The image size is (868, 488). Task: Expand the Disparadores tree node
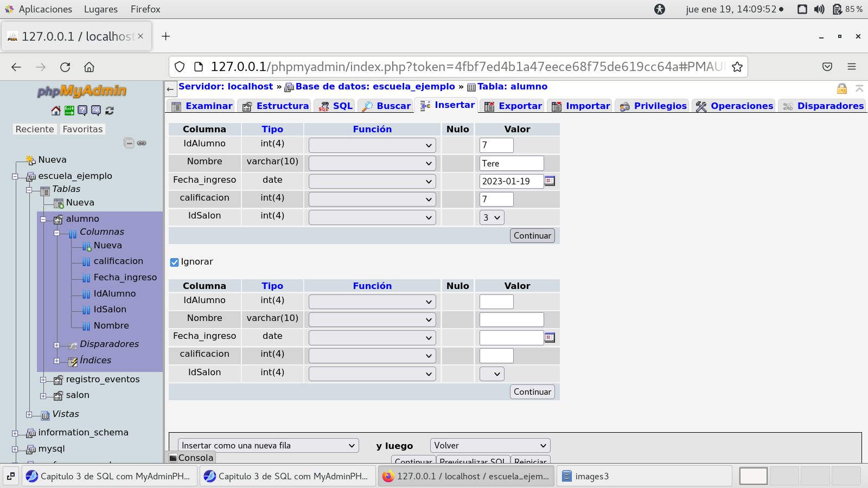pyautogui.click(x=56, y=345)
